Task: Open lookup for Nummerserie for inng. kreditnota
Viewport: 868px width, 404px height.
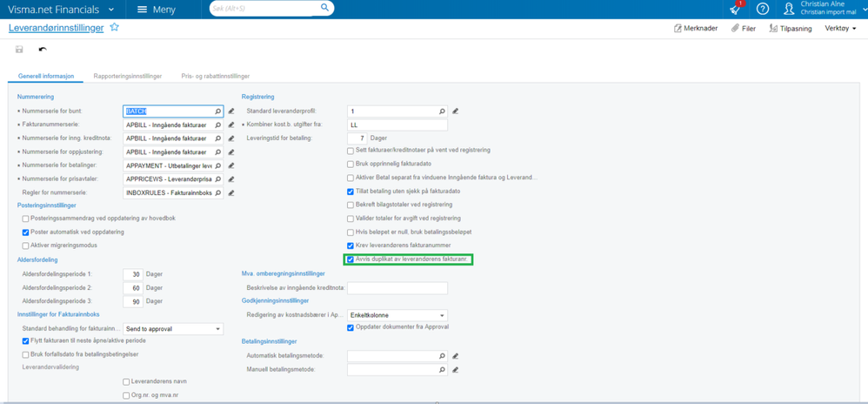Action: pyautogui.click(x=218, y=138)
